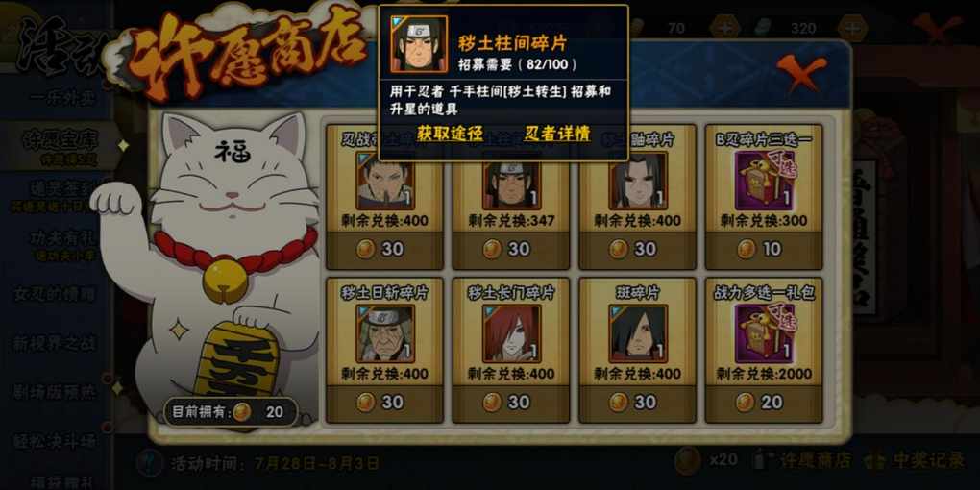Click the 秽土长门碎片 character portrait
The height and width of the screenshot is (490, 980).
(511, 333)
